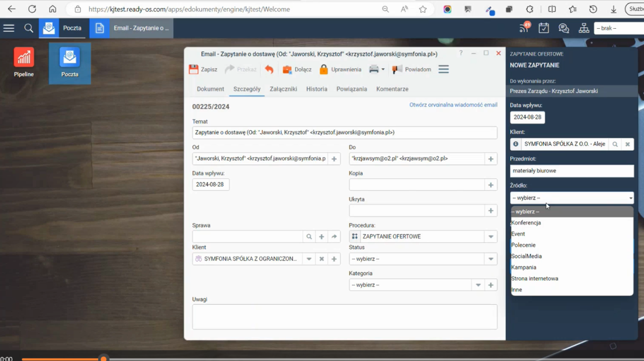Click the red undo arrow icon
Image resolution: width=644 pixels, height=361 pixels.
point(269,69)
